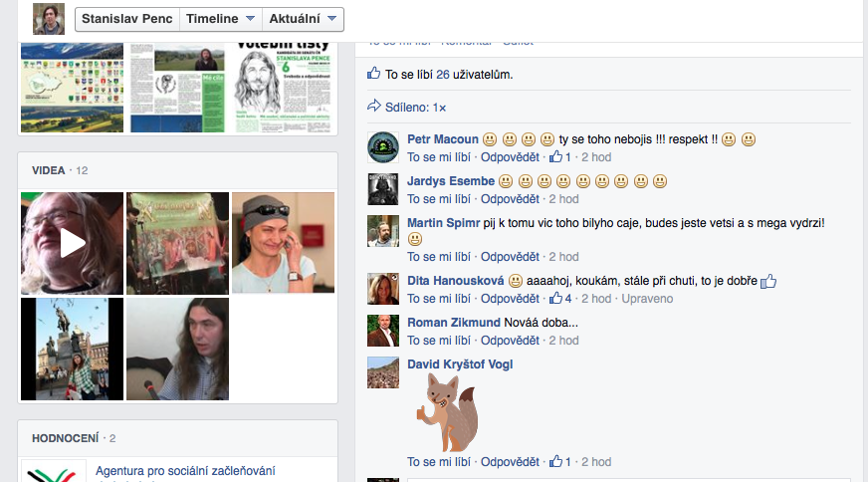Click the 2 hod timestamp on Martin Spimr's comment
The width and height of the screenshot is (868, 482).
click(563, 257)
